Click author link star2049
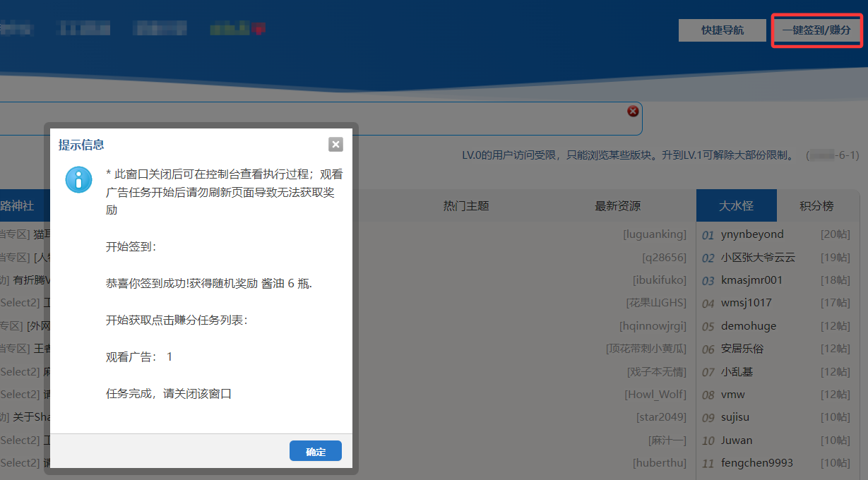 (661, 417)
